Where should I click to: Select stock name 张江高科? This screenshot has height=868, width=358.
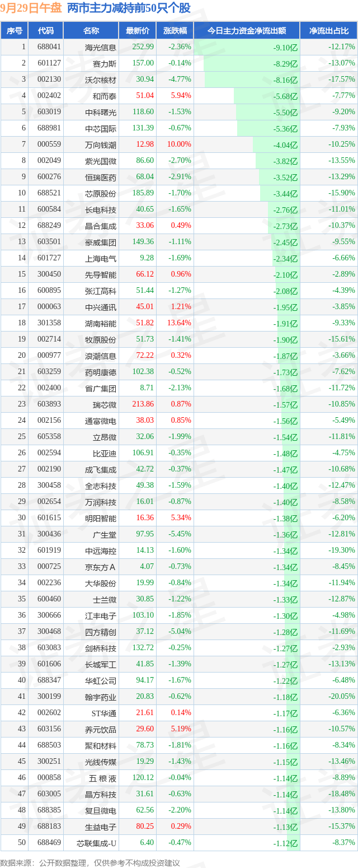tap(101, 291)
